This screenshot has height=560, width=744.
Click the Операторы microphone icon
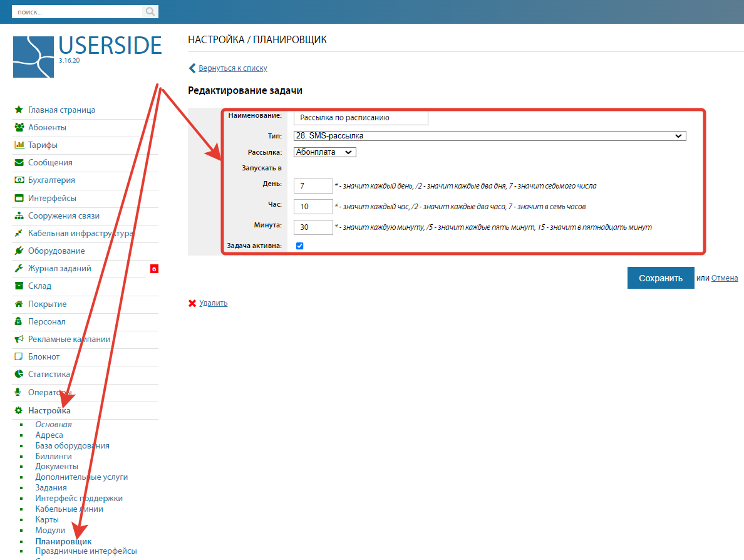point(18,392)
